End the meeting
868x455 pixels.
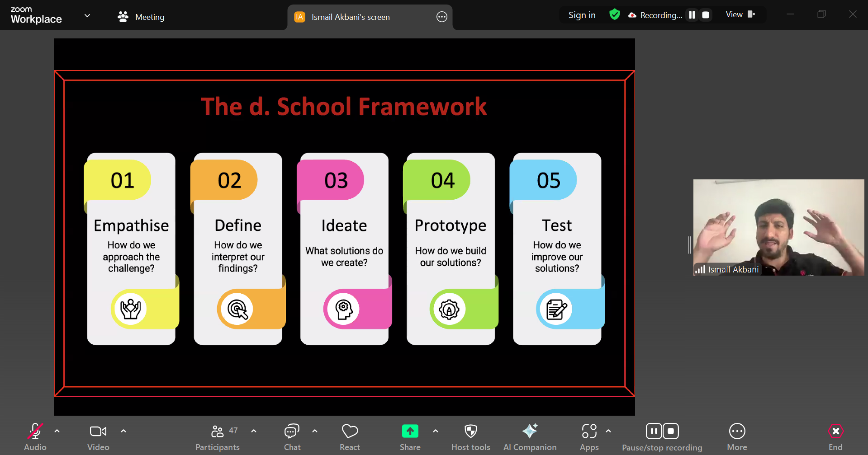[835, 436]
